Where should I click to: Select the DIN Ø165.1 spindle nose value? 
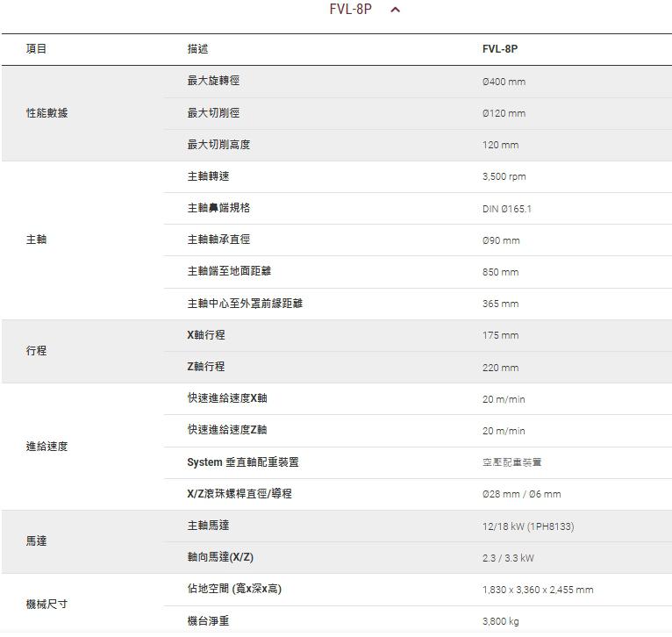pyautogui.click(x=507, y=209)
